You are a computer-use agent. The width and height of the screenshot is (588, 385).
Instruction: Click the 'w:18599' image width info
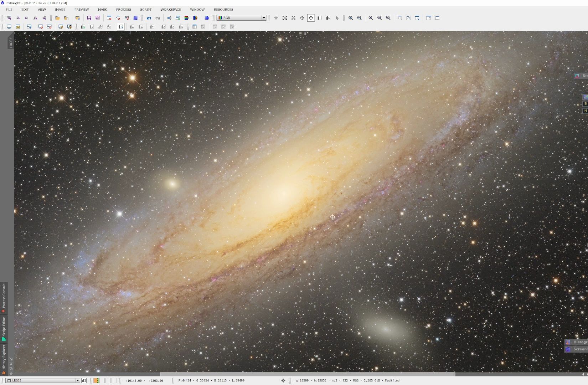302,380
